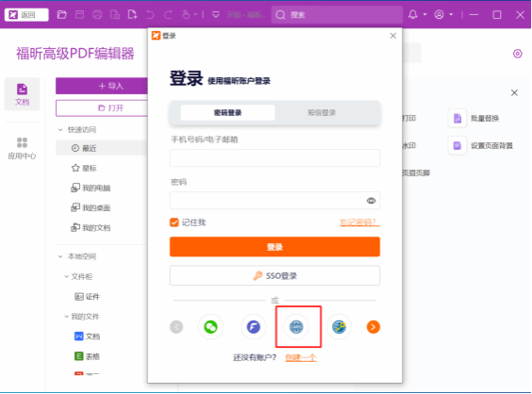Click the grey previous providers arrow
Image resolution: width=532 pixels, height=394 pixels.
tap(176, 327)
